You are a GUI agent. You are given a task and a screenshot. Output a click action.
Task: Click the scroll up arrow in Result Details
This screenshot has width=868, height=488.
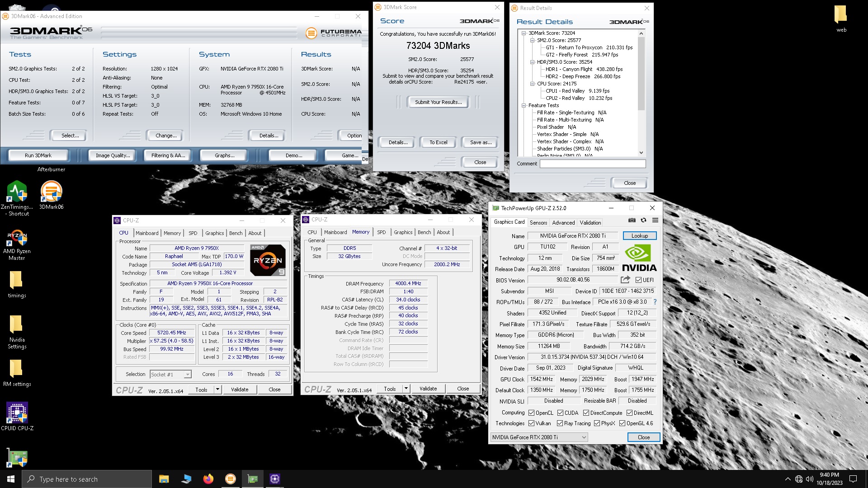[x=641, y=33]
